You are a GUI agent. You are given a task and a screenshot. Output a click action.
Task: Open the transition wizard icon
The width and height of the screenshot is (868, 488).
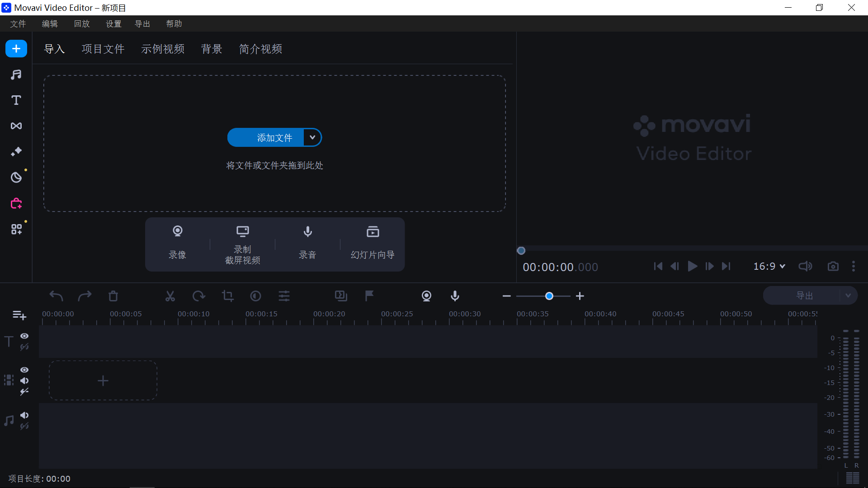[341, 296]
